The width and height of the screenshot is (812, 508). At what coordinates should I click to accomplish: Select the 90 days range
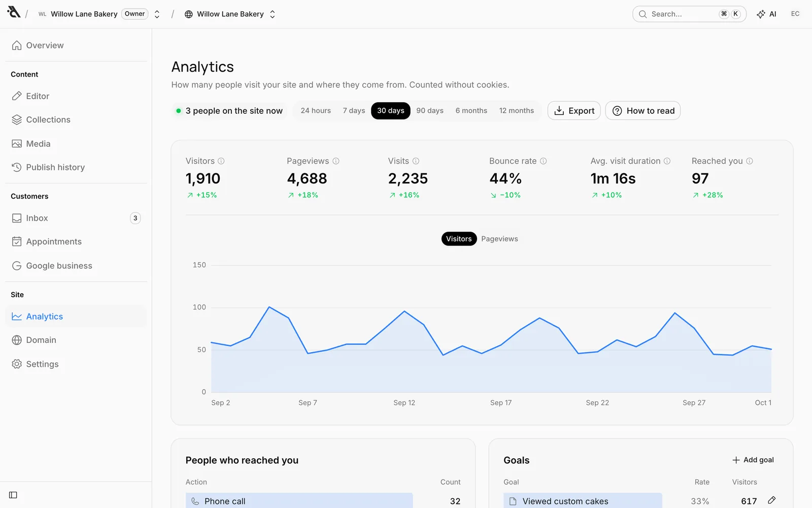point(430,111)
